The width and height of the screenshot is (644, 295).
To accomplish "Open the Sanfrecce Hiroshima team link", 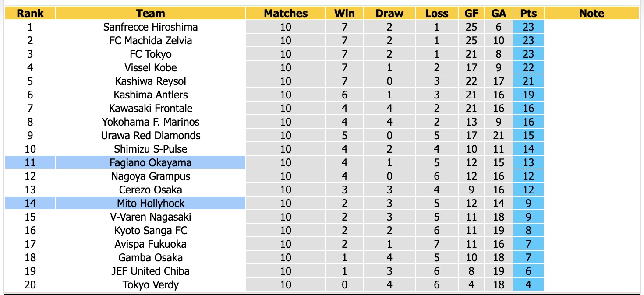I will (x=150, y=27).
